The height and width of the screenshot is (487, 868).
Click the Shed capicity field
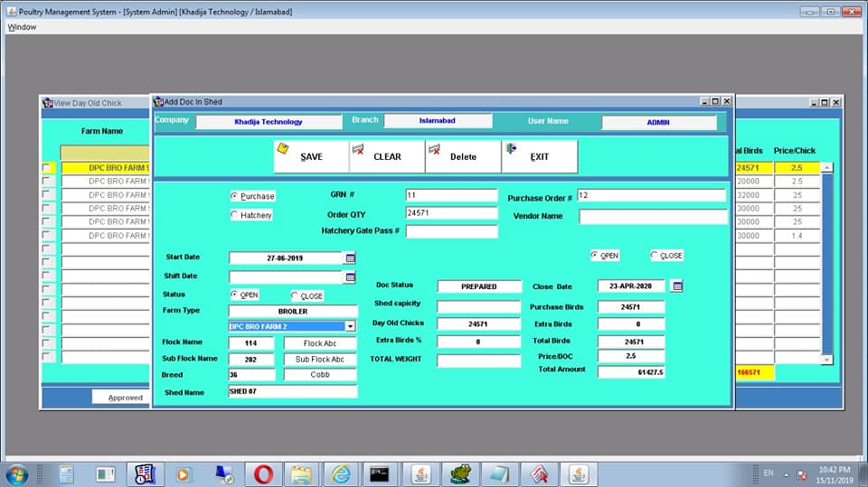[479, 306]
